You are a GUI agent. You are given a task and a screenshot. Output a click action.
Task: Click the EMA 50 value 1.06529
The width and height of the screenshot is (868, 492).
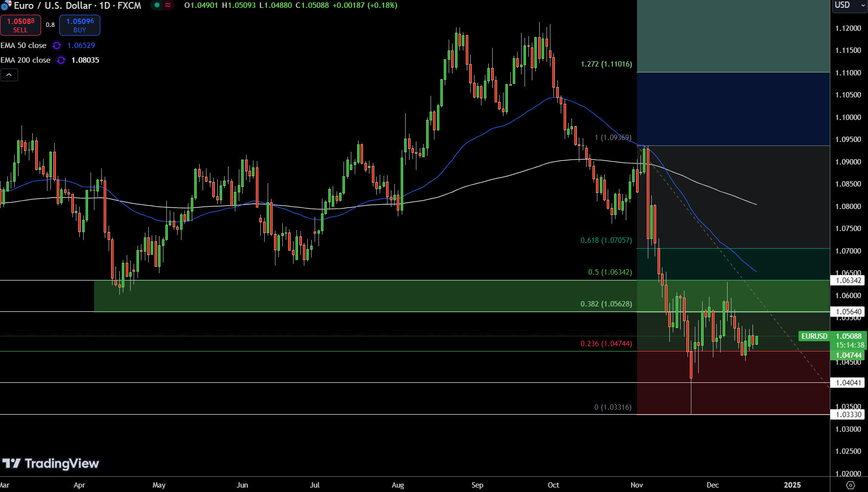click(81, 46)
